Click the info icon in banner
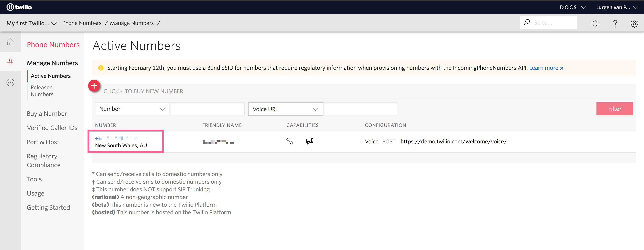This screenshot has height=250, width=644. (101, 68)
